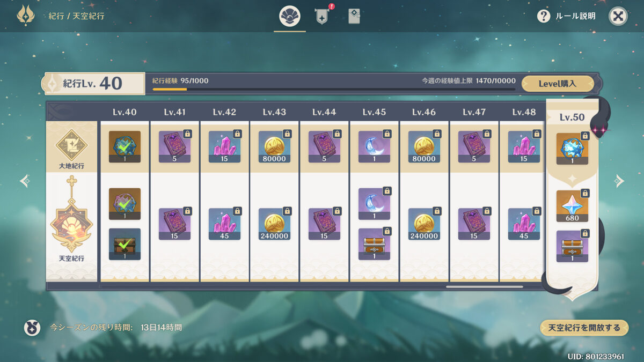Go to previous levels with left arrow
The height and width of the screenshot is (362, 644).
(25, 181)
